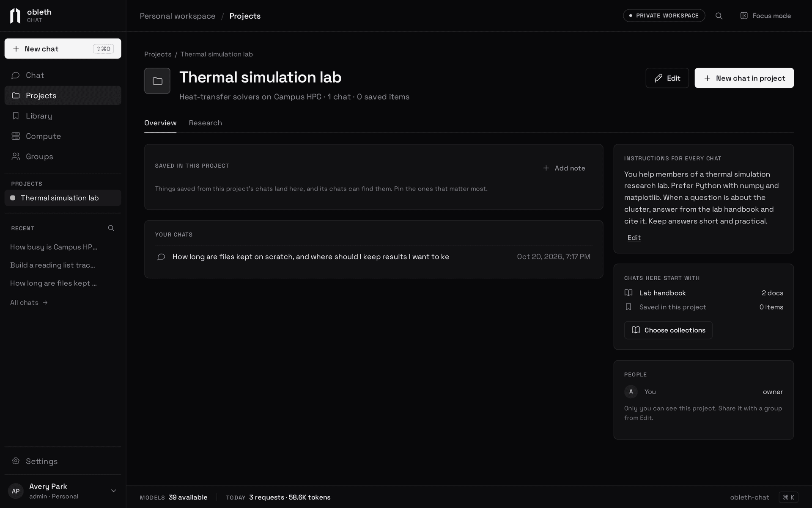The image size is (812, 508).
Task: Select the Overview tab
Action: [160, 123]
